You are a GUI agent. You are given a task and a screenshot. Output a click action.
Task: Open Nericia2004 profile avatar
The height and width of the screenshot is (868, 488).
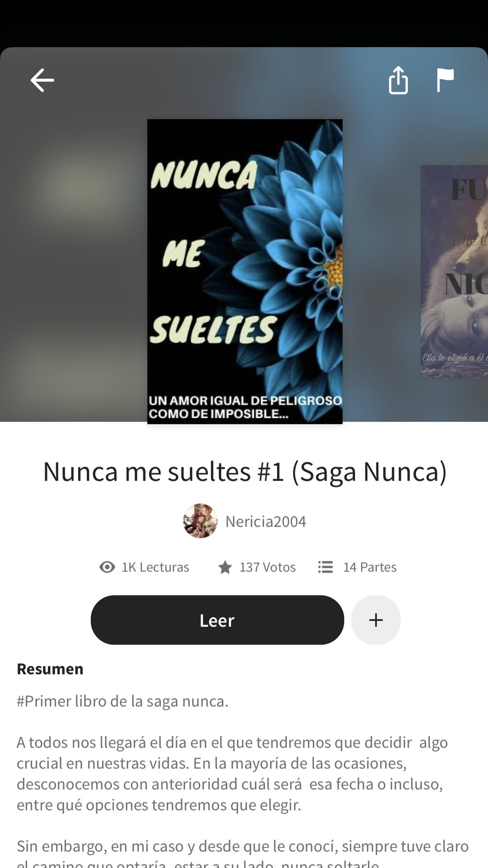(x=200, y=521)
